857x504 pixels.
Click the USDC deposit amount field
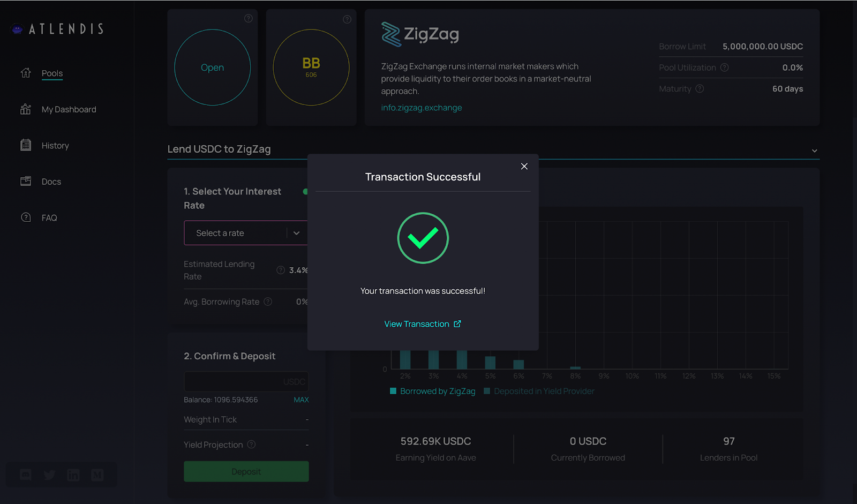click(x=246, y=381)
